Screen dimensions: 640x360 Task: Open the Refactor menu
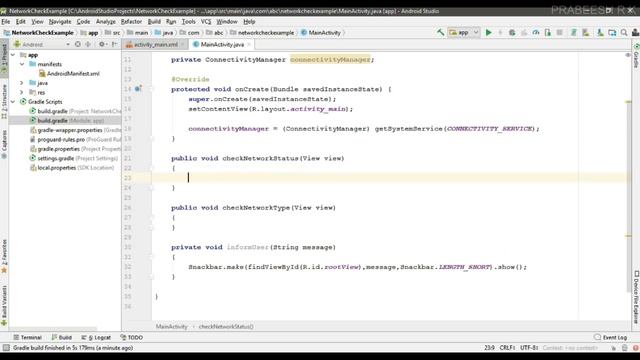(131, 22)
